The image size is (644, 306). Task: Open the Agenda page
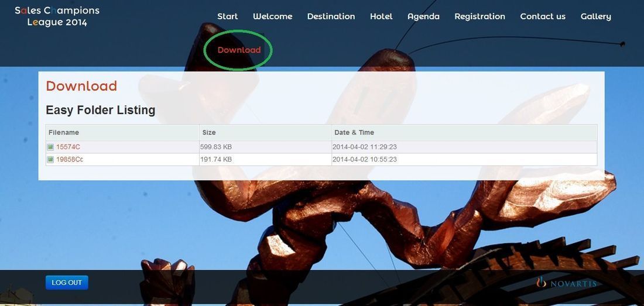pos(423,16)
